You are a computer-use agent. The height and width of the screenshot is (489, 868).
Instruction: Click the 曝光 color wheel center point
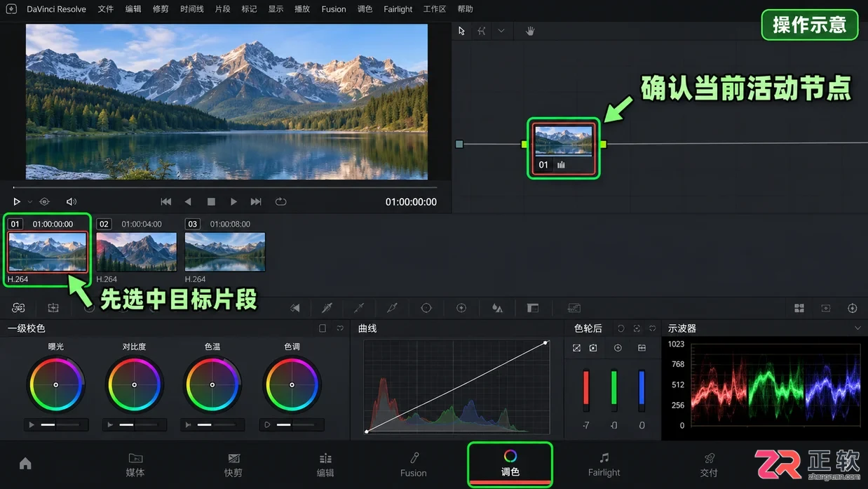point(56,384)
